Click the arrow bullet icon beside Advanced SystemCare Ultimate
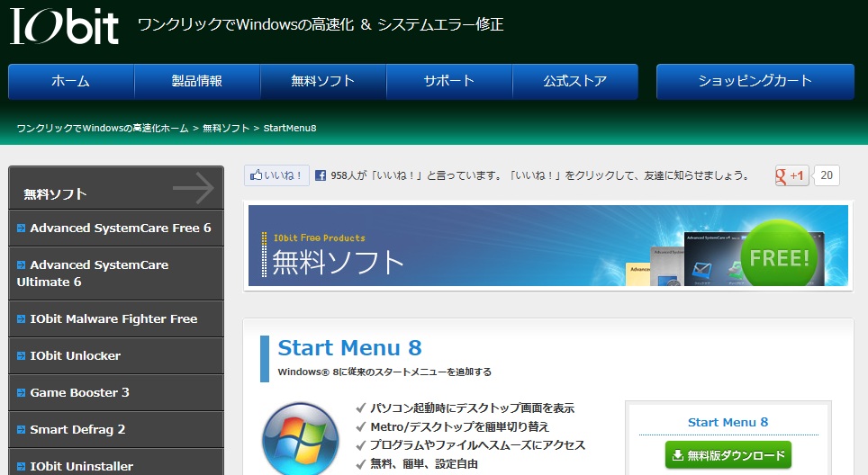 (21, 264)
